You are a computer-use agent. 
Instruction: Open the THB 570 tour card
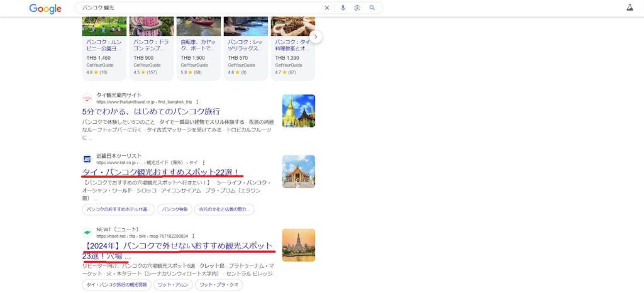246,48
